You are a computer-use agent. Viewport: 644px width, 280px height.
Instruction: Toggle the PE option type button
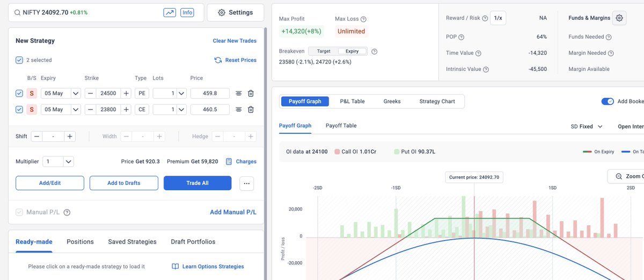pos(142,94)
